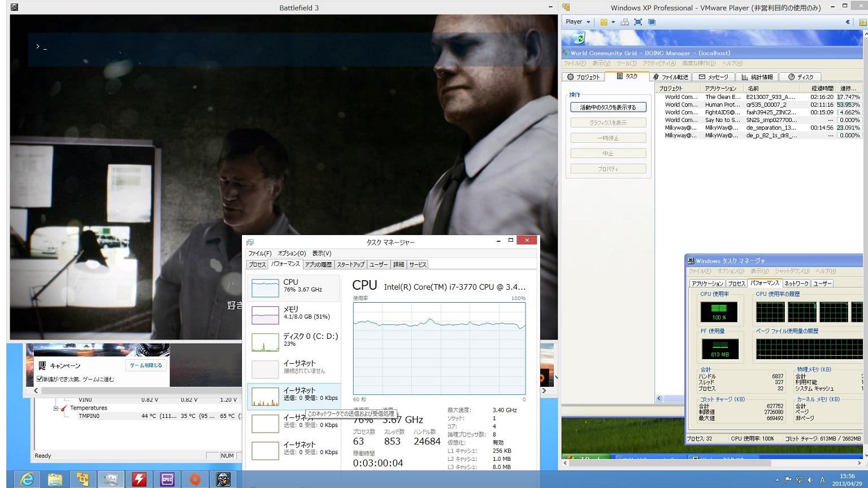Switch to the アプリの履歴 tab
The image size is (868, 488).
click(318, 264)
